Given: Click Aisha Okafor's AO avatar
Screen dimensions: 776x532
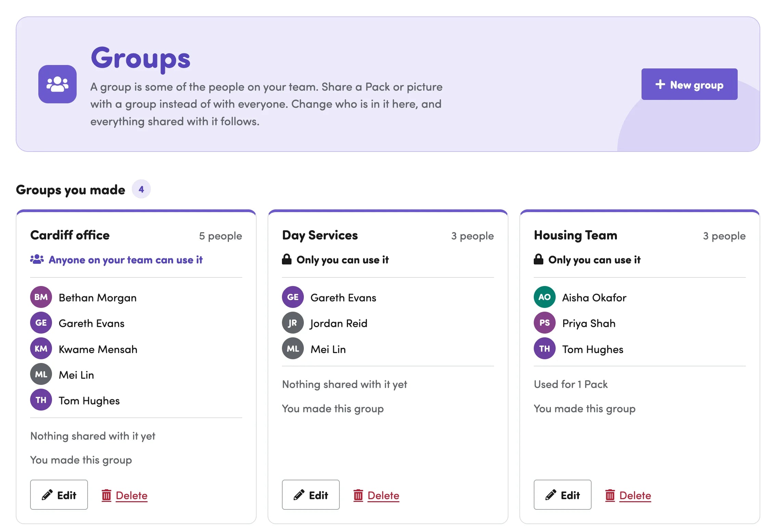Looking at the screenshot, I should tap(545, 297).
